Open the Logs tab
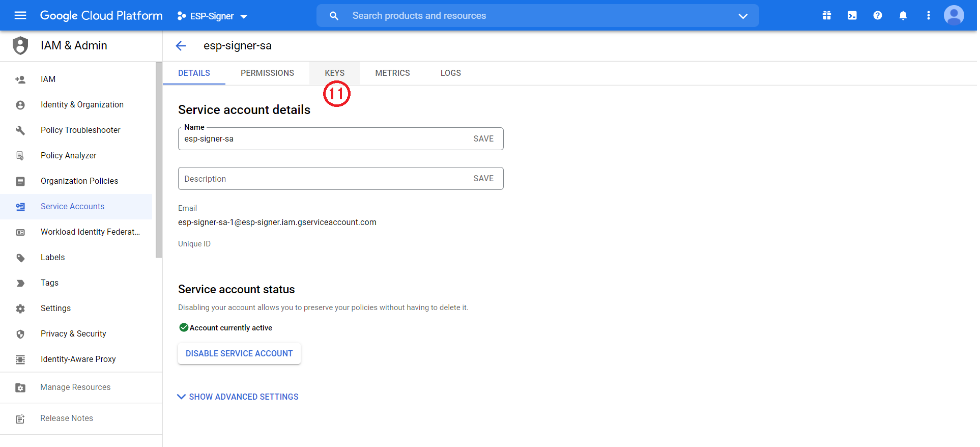980x447 pixels. coord(450,73)
